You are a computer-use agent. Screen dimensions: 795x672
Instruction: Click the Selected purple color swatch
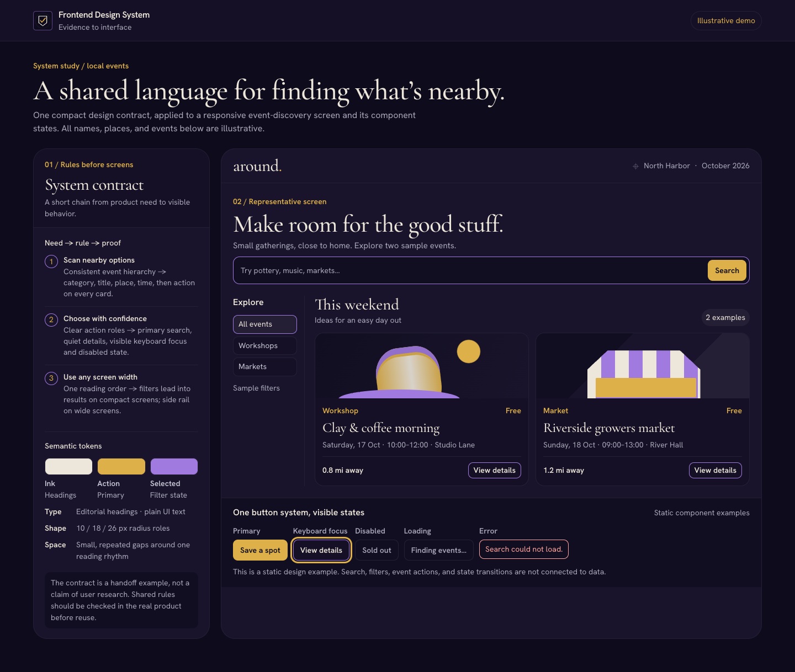pyautogui.click(x=174, y=466)
